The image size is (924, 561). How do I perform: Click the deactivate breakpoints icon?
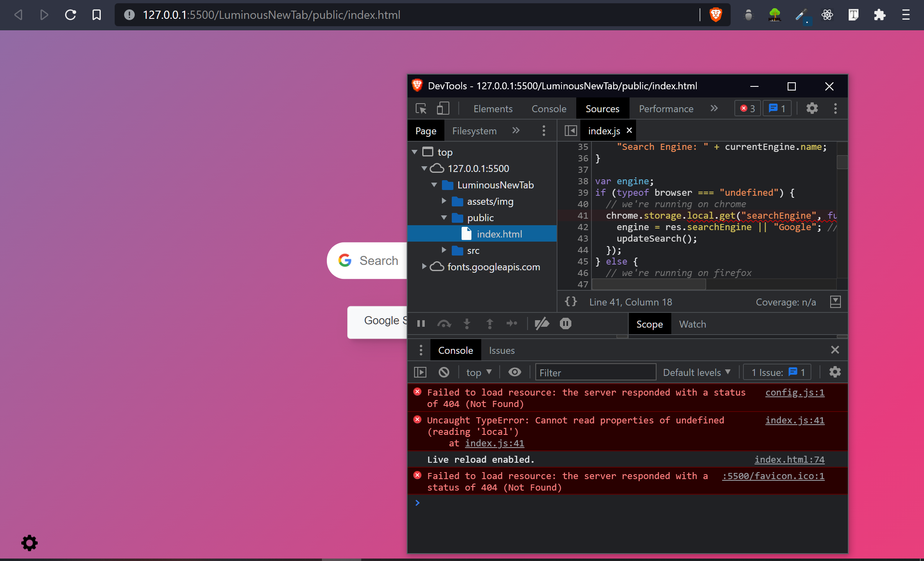tap(542, 323)
